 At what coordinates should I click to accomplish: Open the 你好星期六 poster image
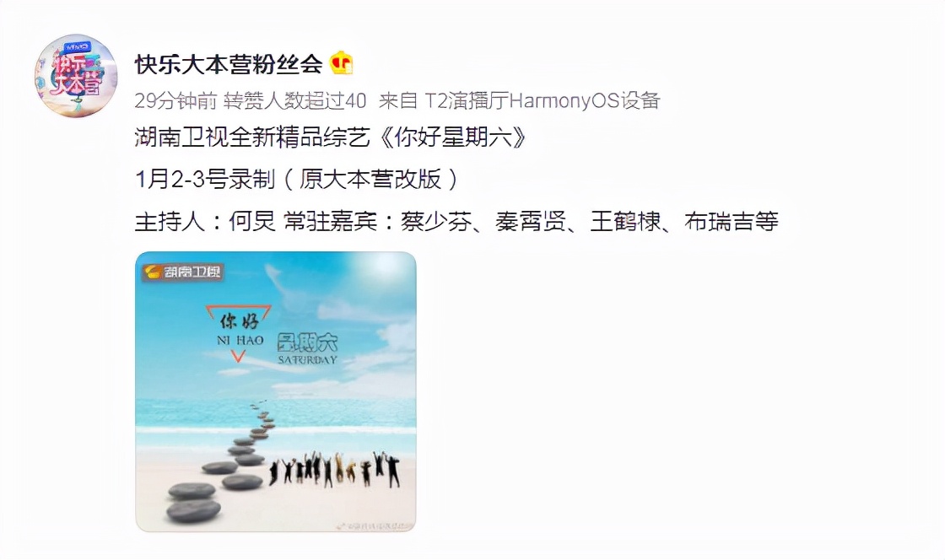tap(275, 391)
